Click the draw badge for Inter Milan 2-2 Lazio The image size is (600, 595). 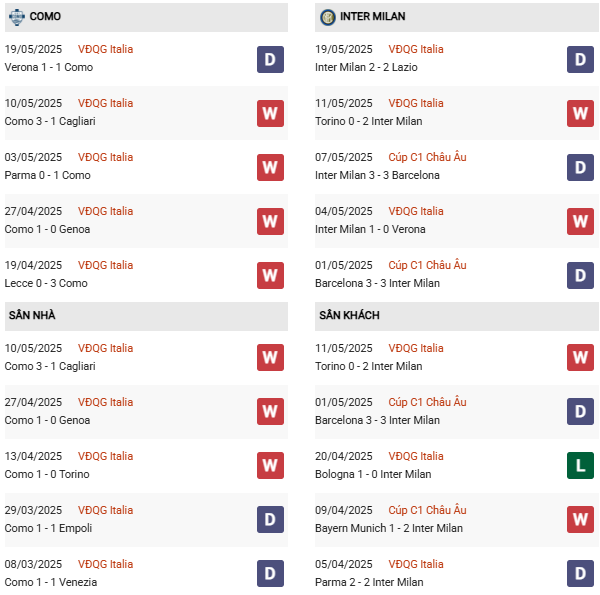click(581, 59)
